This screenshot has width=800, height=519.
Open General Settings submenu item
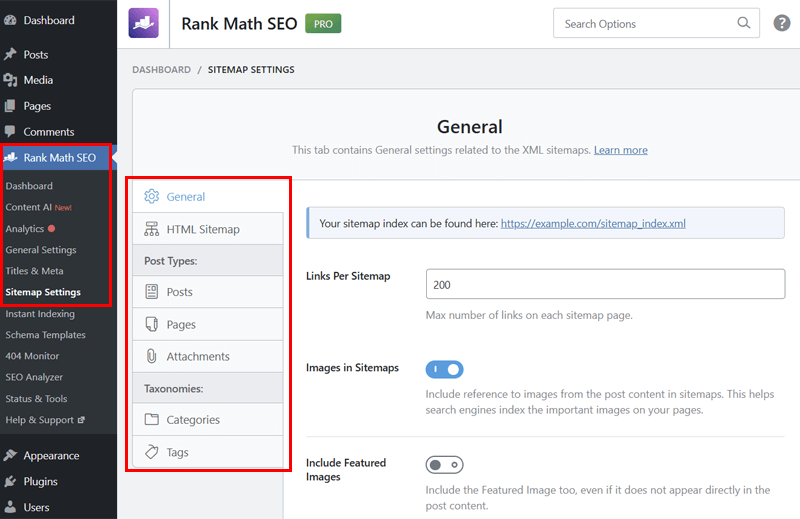[x=41, y=250]
